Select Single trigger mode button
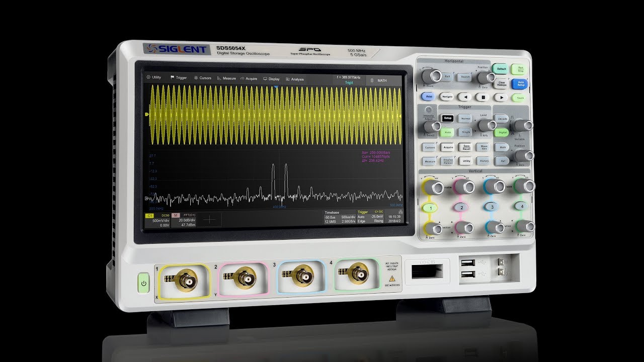 pyautogui.click(x=466, y=133)
